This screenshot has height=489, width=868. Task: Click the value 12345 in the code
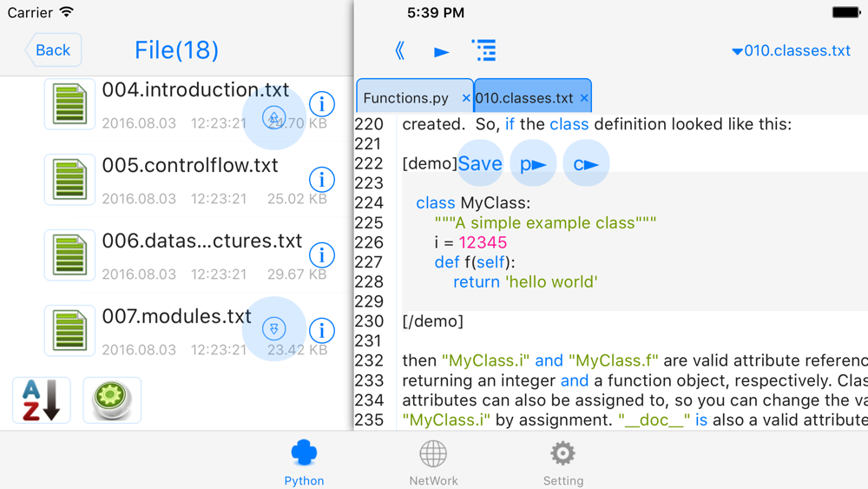click(483, 242)
